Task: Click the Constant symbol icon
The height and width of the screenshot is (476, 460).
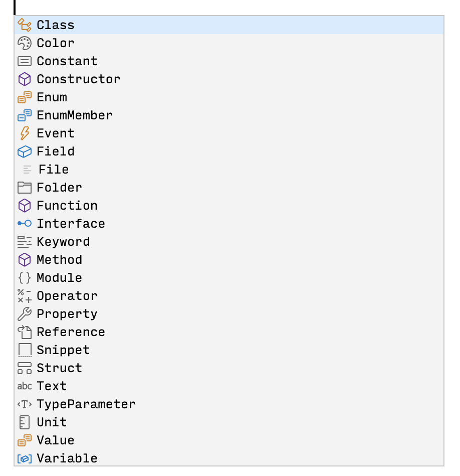Action: [x=25, y=61]
